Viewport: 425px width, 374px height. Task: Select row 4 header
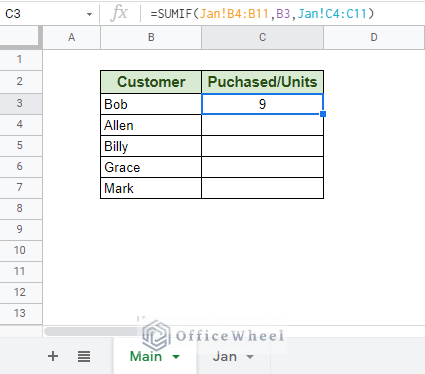click(x=20, y=124)
